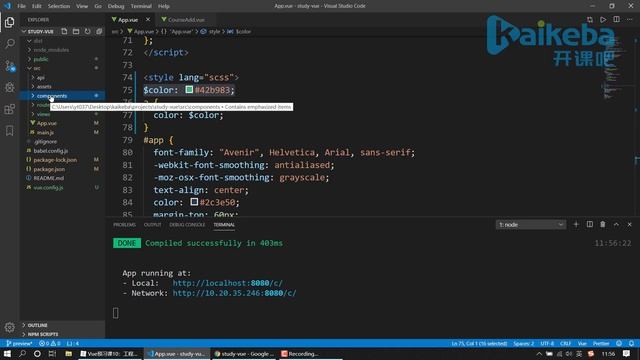This screenshot has width=640, height=360.
Task: Kill terminal with the trash icon
Action: click(x=603, y=224)
